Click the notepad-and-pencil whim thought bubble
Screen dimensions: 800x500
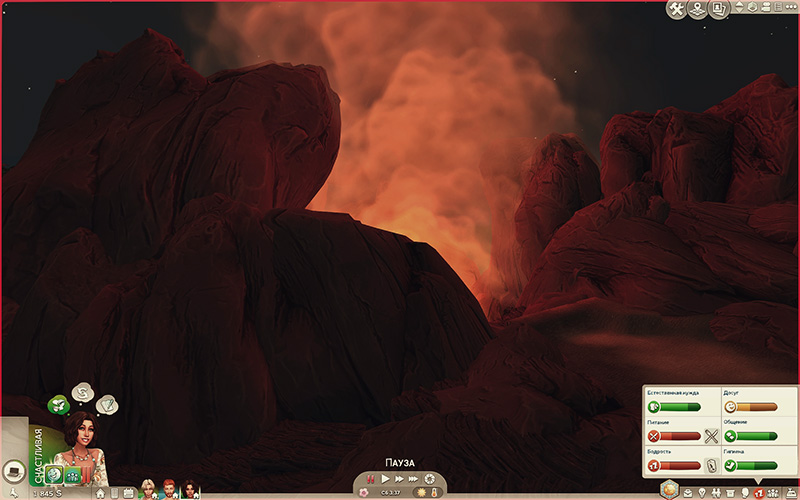(x=107, y=405)
